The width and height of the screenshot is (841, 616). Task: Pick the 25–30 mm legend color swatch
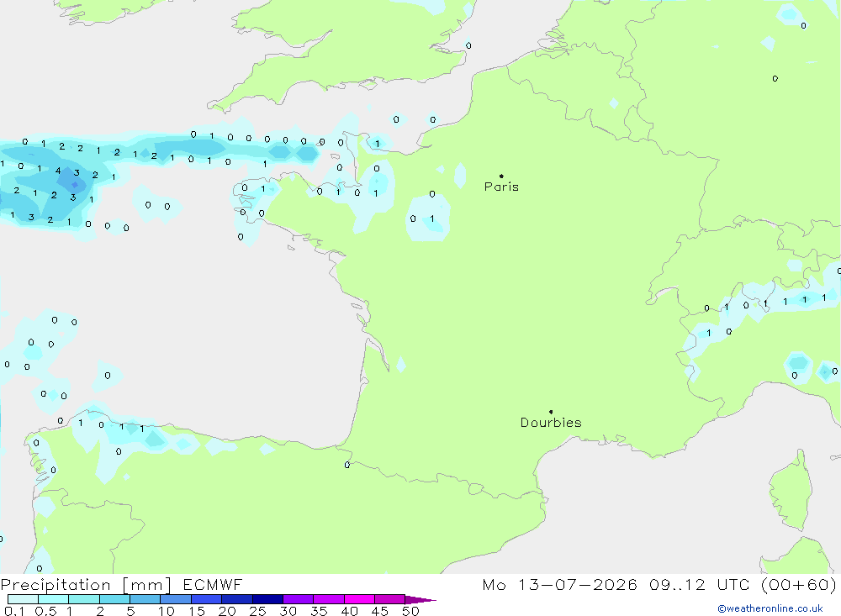tap(267, 599)
